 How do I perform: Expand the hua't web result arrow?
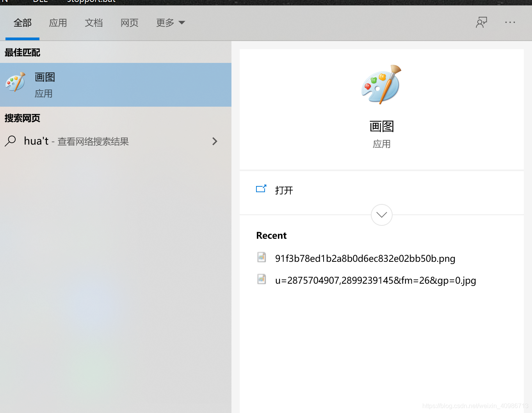215,141
